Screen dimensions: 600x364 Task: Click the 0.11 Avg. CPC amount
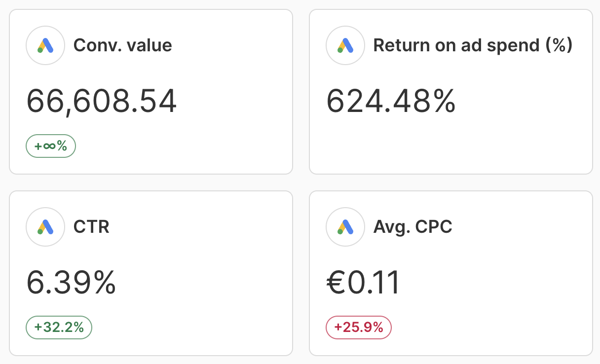pos(373,283)
